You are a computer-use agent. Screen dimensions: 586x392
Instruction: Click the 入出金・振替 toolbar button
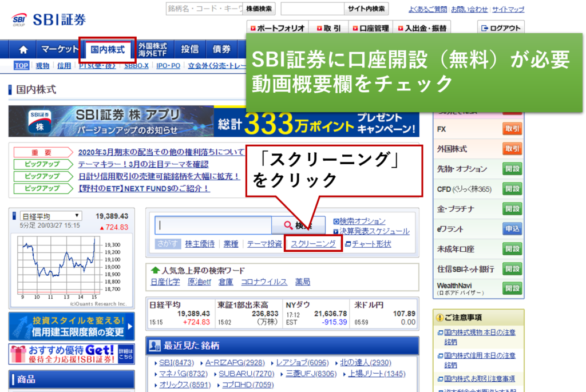tap(423, 28)
